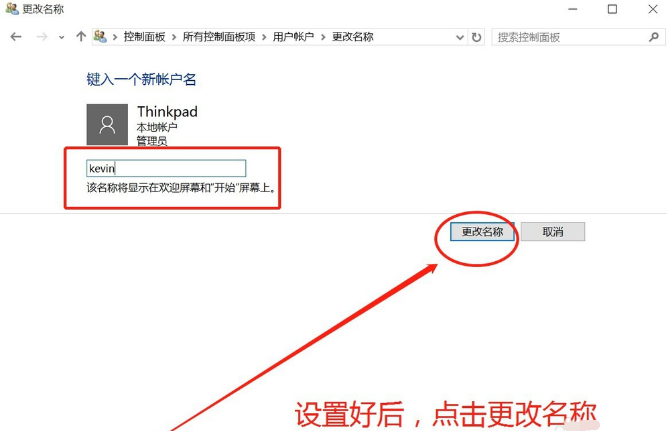
Task: Go up one level with Up arrow
Action: [x=81, y=37]
